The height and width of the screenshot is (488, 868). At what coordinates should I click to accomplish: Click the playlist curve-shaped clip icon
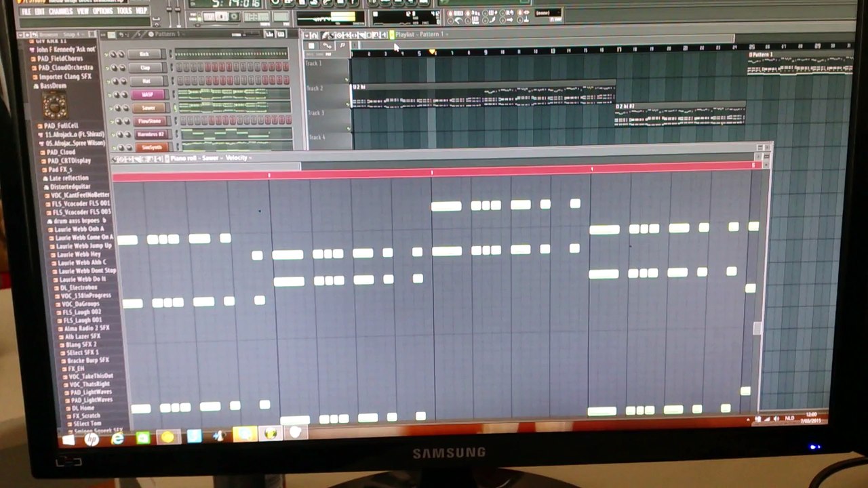[327, 46]
